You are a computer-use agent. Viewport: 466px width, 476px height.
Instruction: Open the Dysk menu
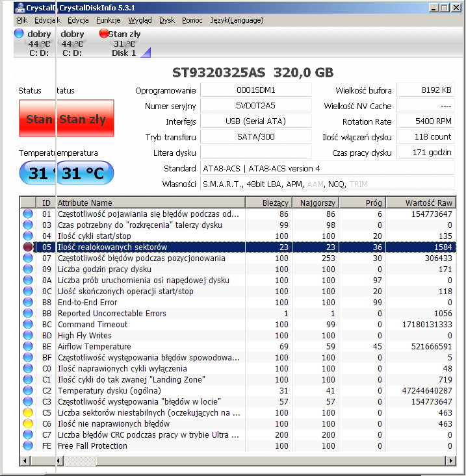(x=167, y=20)
